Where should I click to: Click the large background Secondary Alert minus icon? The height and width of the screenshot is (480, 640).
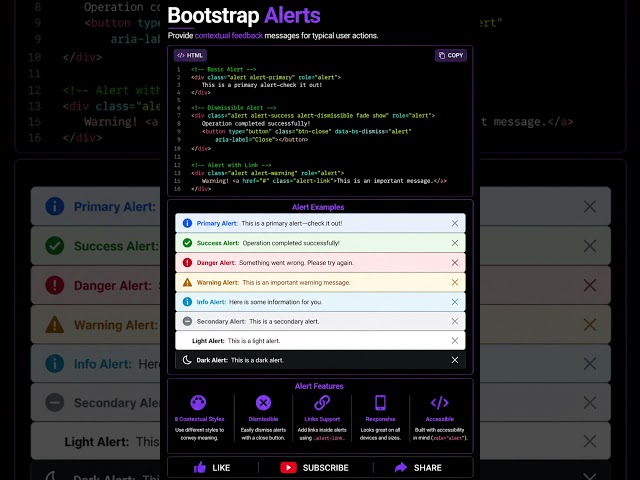55,402
